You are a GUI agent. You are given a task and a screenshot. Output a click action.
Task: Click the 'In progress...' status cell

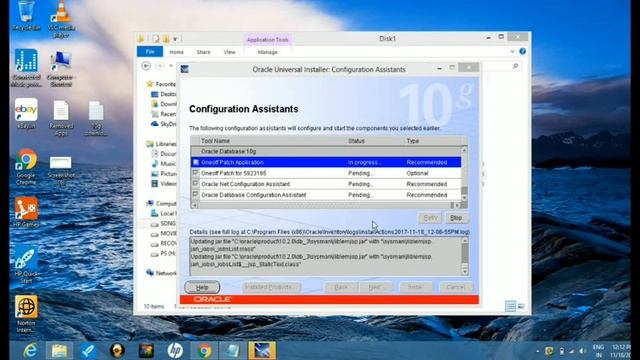[x=364, y=162]
